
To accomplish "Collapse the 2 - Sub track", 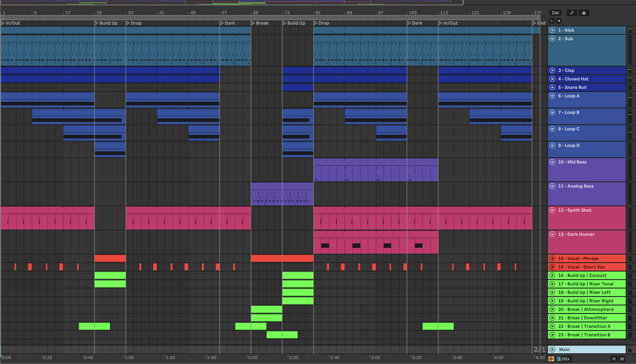I will point(552,39).
